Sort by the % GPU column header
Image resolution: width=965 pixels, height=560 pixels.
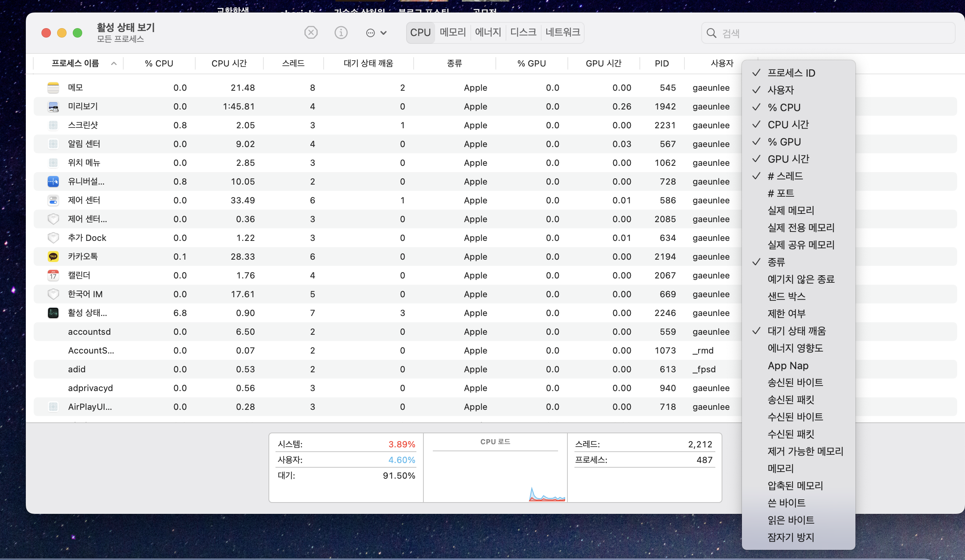click(531, 63)
